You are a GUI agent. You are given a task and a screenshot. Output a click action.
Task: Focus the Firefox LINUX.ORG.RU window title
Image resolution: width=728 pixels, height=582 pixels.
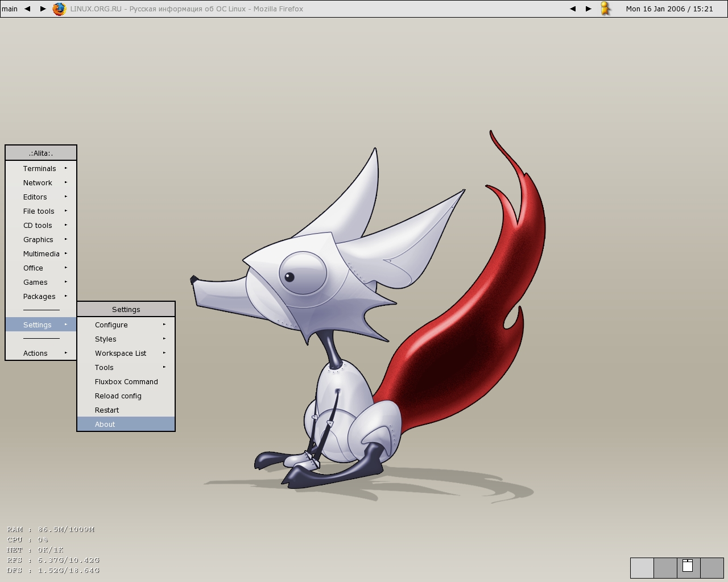[187, 9]
